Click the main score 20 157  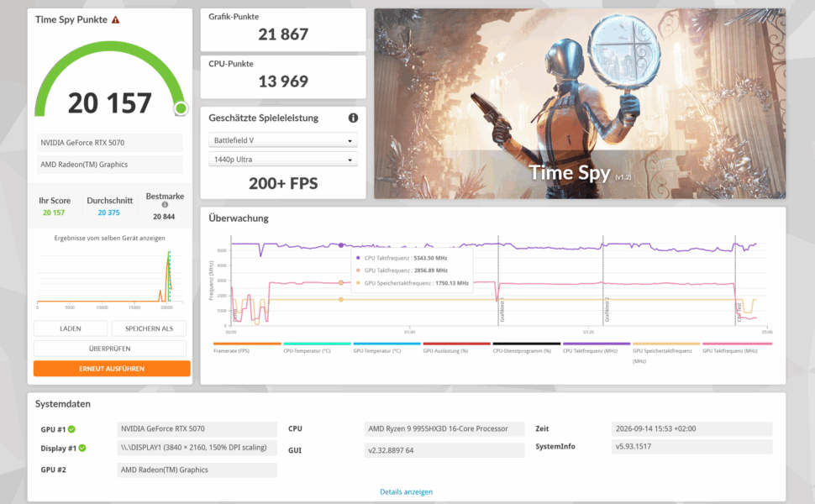pos(110,102)
